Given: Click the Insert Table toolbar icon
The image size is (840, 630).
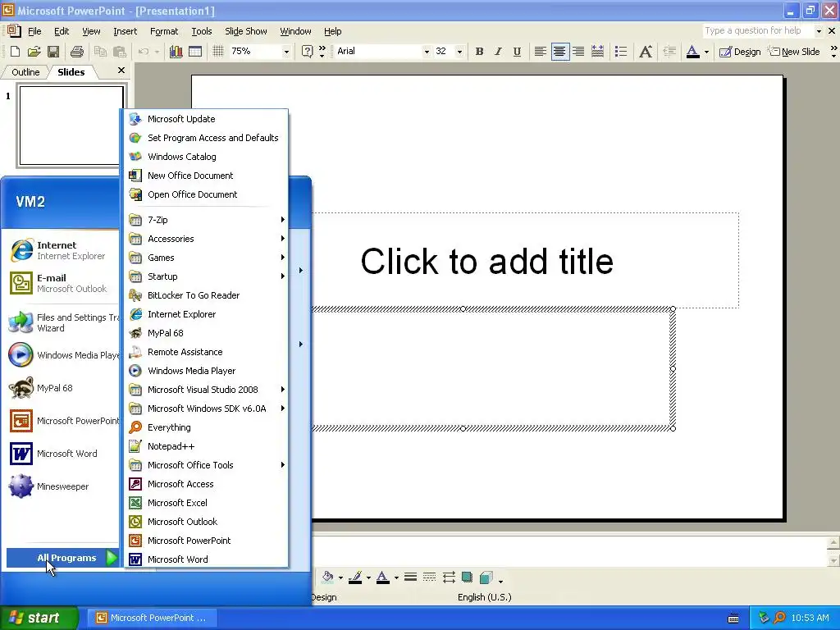Looking at the screenshot, I should pyautogui.click(x=195, y=52).
